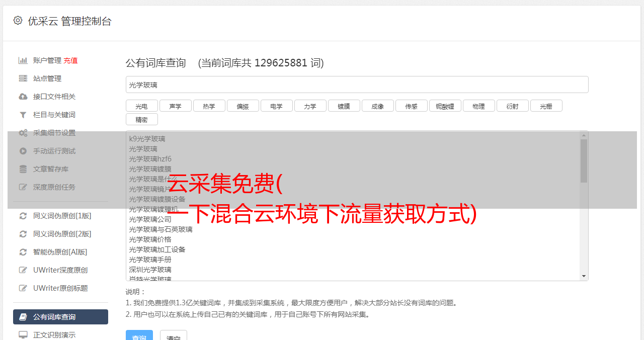Open 采集细节设置 using its gears icon

coord(23,133)
